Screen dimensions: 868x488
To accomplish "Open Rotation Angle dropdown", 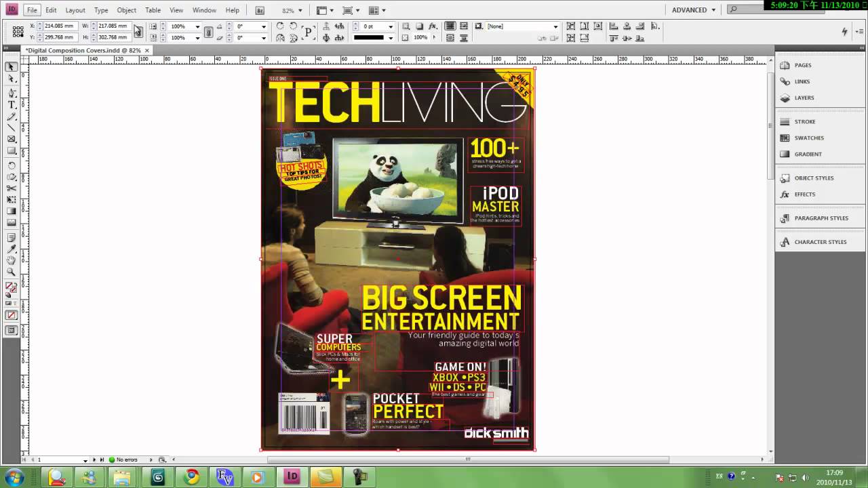I will [263, 26].
